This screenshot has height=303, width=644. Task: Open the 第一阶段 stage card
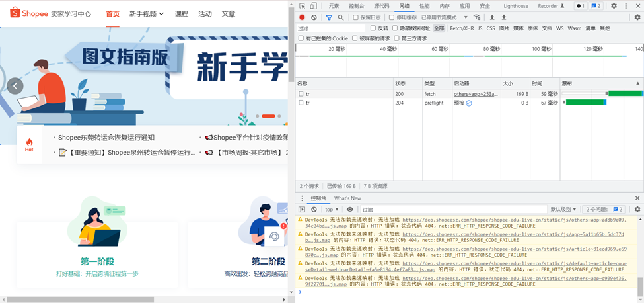pyautogui.click(x=97, y=255)
